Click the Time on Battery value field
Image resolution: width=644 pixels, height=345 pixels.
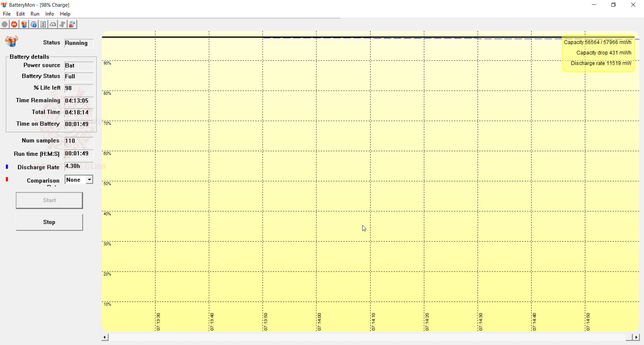click(x=79, y=124)
